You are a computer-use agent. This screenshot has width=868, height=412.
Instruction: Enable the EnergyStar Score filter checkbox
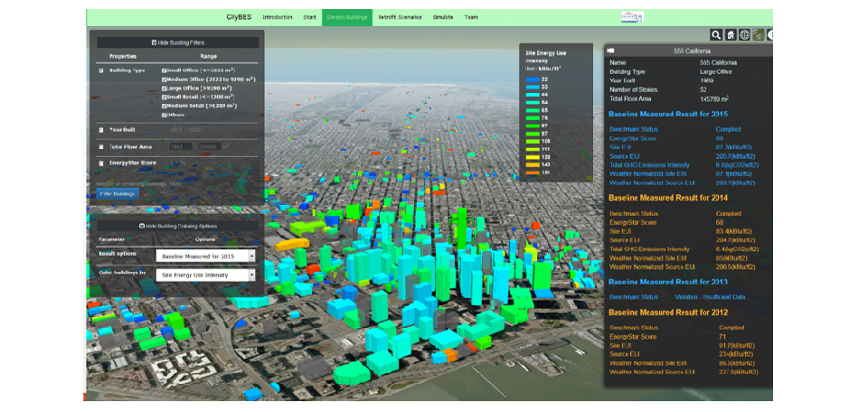click(x=101, y=163)
